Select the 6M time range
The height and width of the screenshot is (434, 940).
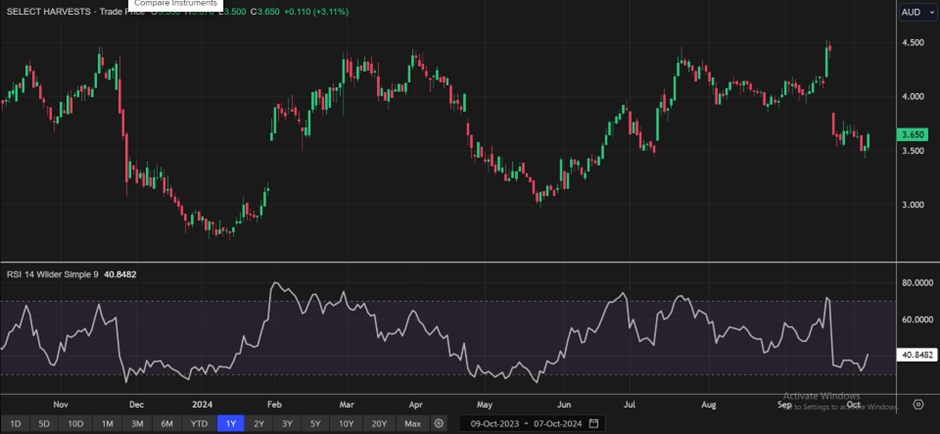click(x=167, y=423)
